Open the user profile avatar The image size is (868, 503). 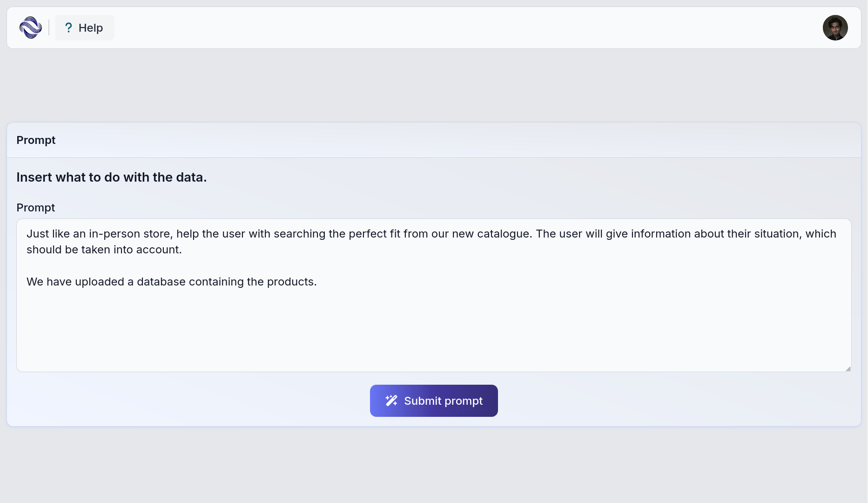click(x=835, y=28)
